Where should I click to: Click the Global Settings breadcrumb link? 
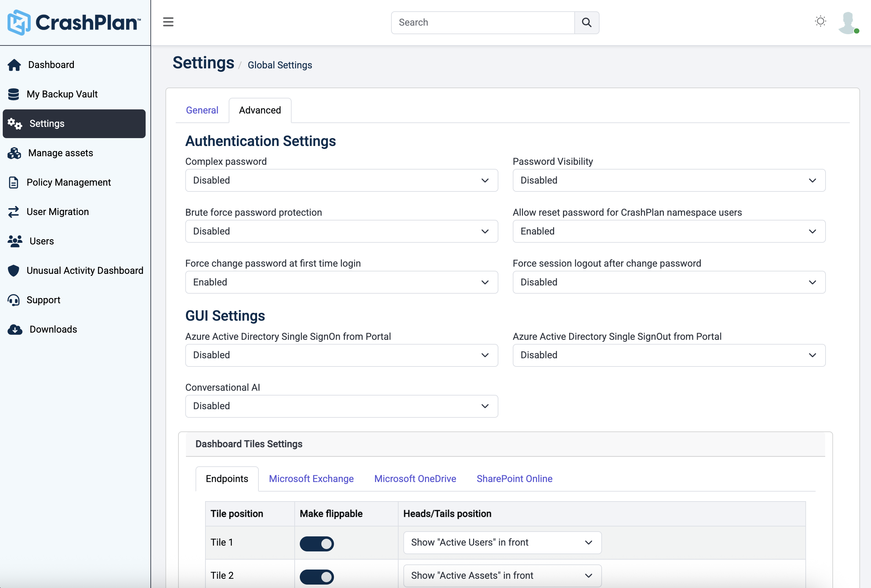(279, 65)
